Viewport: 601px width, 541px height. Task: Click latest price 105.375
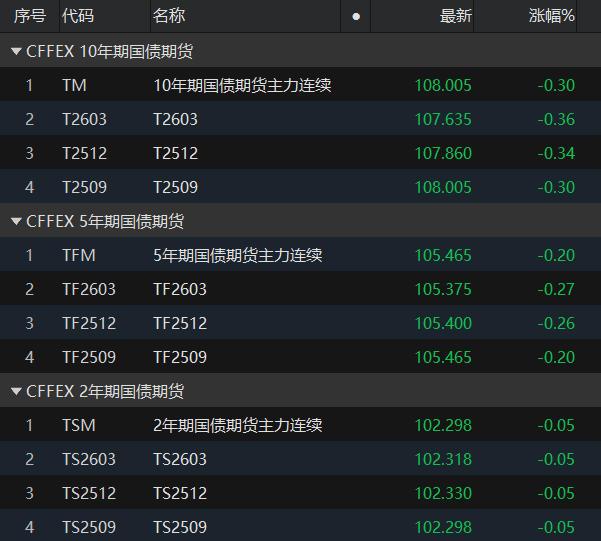[x=443, y=289]
